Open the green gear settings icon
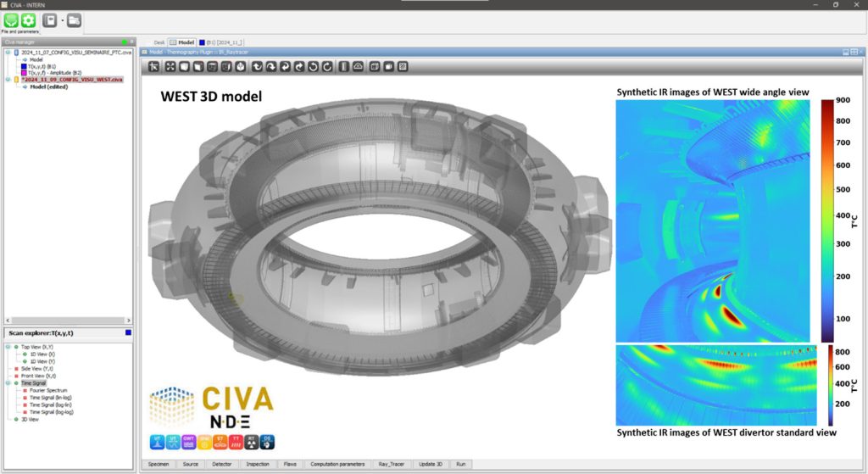This screenshot has height=474, width=868. 28,20
